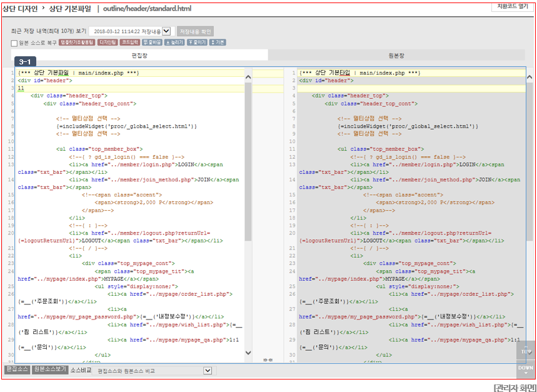Click the 줄이기 shrink editor button
Screen dimensions: 537x392
[x=197, y=43]
